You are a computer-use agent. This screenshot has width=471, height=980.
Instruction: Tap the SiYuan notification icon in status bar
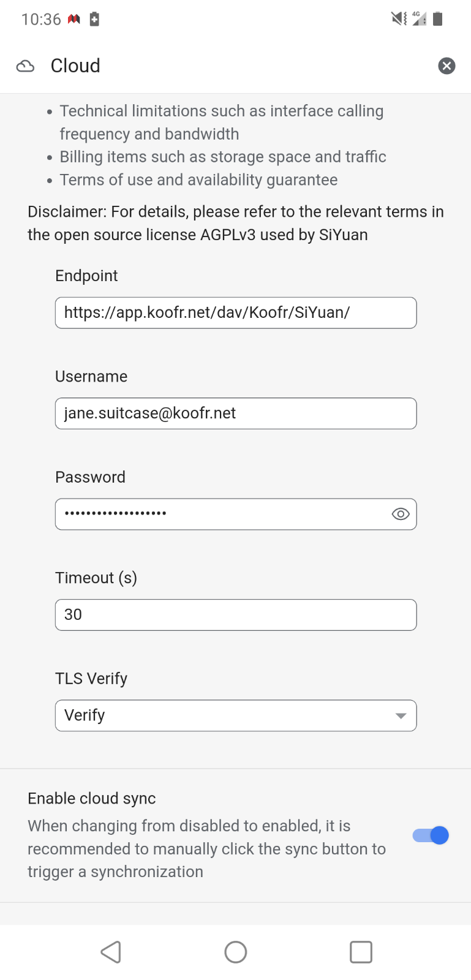73,18
